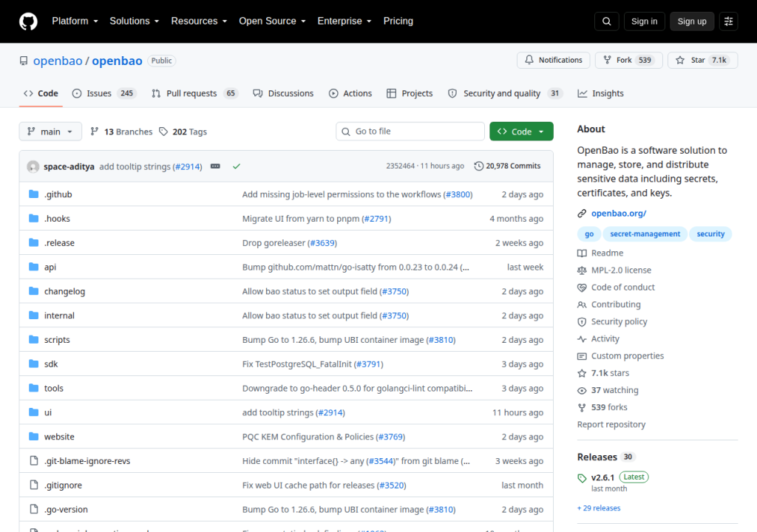
Task: Open the Resources dropdown menu
Action: coord(199,21)
